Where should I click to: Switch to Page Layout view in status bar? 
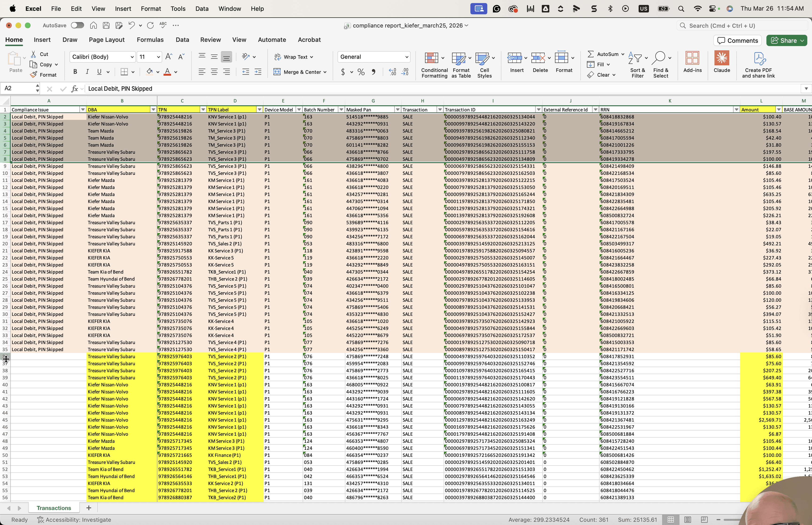687,520
